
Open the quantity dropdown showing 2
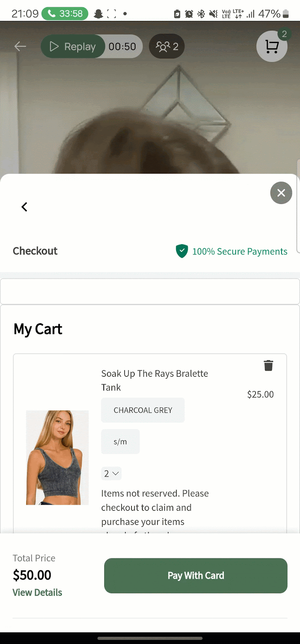point(111,473)
